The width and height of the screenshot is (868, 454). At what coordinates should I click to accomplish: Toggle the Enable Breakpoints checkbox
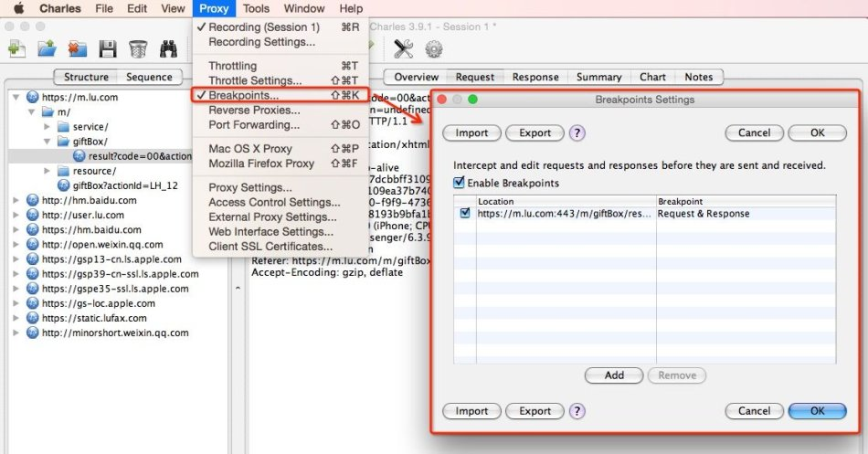click(x=459, y=182)
